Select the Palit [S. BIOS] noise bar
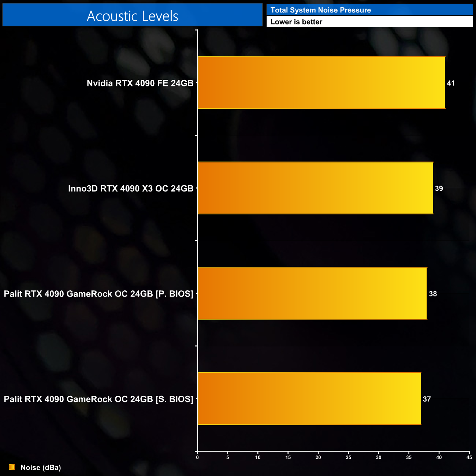This screenshot has height=476, width=476. (309, 399)
